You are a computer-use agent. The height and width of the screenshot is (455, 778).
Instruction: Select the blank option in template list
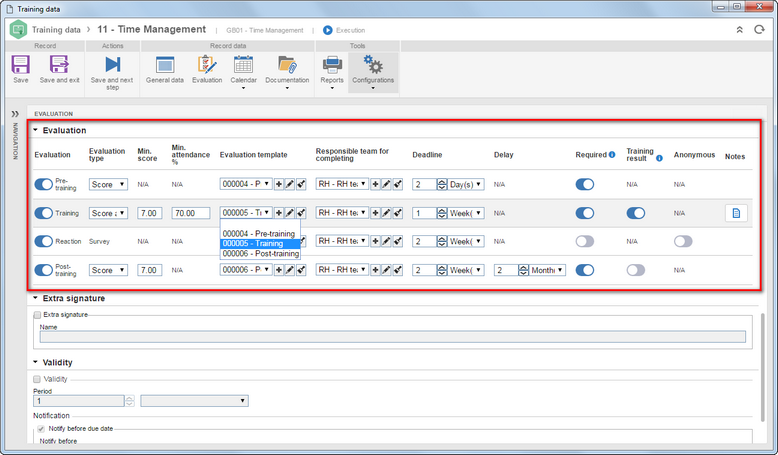[260, 224]
